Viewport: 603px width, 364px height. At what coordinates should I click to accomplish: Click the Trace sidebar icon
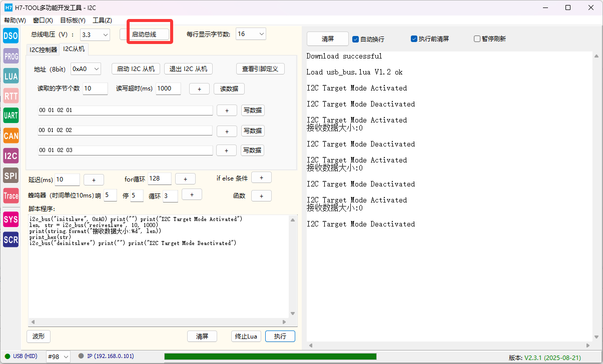11,196
